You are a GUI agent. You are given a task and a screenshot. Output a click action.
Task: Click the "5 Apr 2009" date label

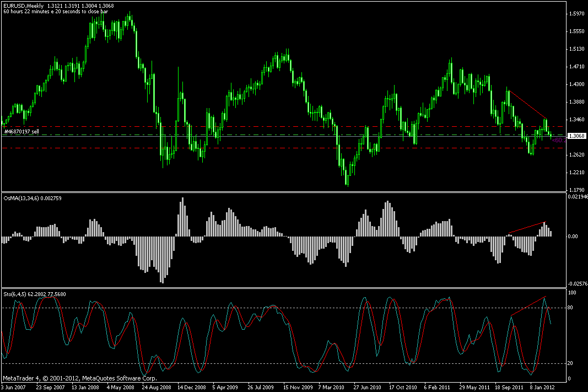point(225,387)
